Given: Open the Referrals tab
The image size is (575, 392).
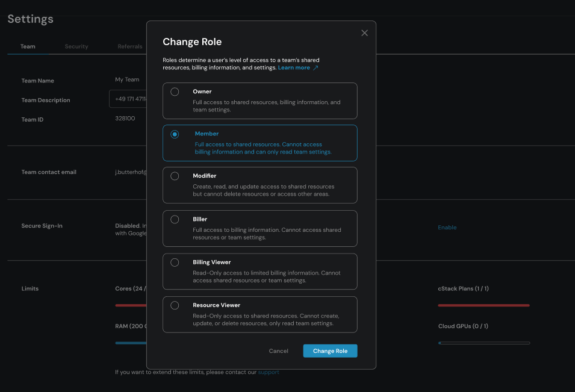Looking at the screenshot, I should click(130, 46).
